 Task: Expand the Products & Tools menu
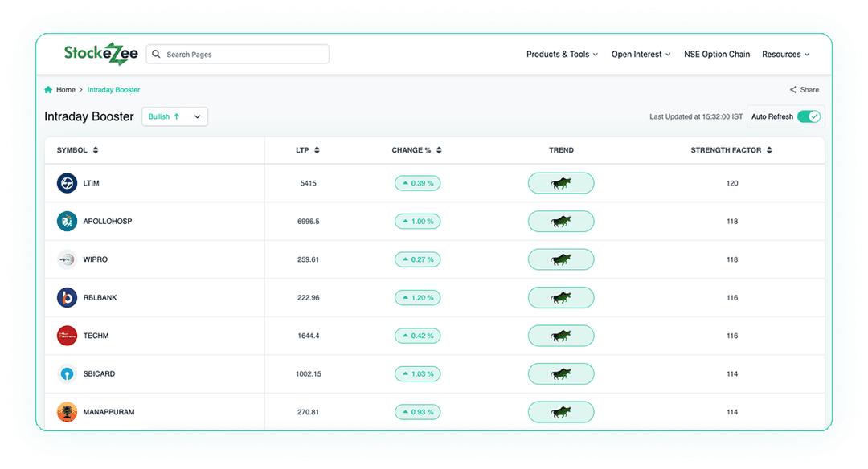coord(562,54)
